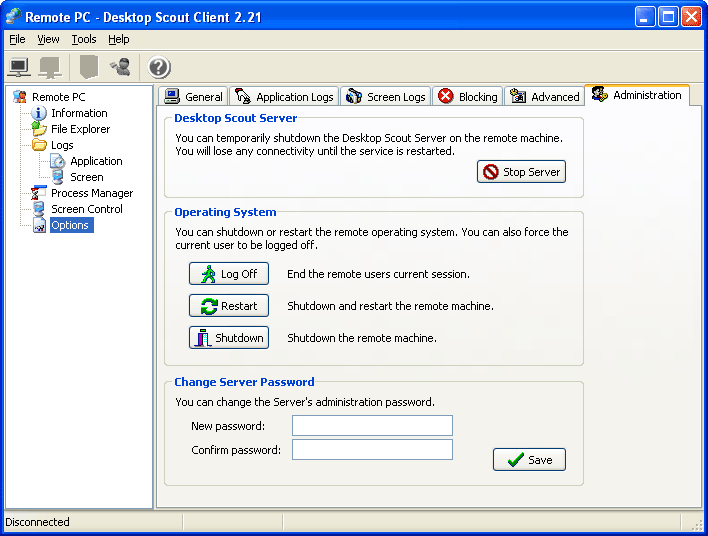Click the grayed document toolbar icon
The width and height of the screenshot is (708, 536).
click(x=89, y=67)
